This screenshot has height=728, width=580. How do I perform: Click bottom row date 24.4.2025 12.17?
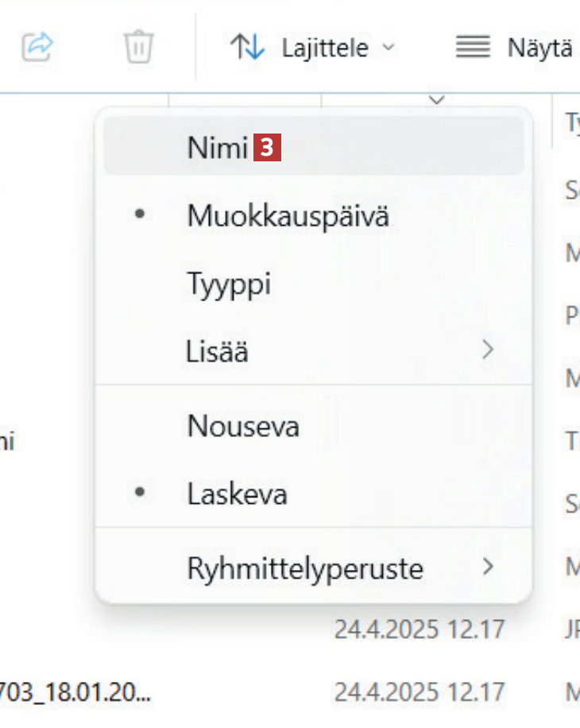coord(419,691)
